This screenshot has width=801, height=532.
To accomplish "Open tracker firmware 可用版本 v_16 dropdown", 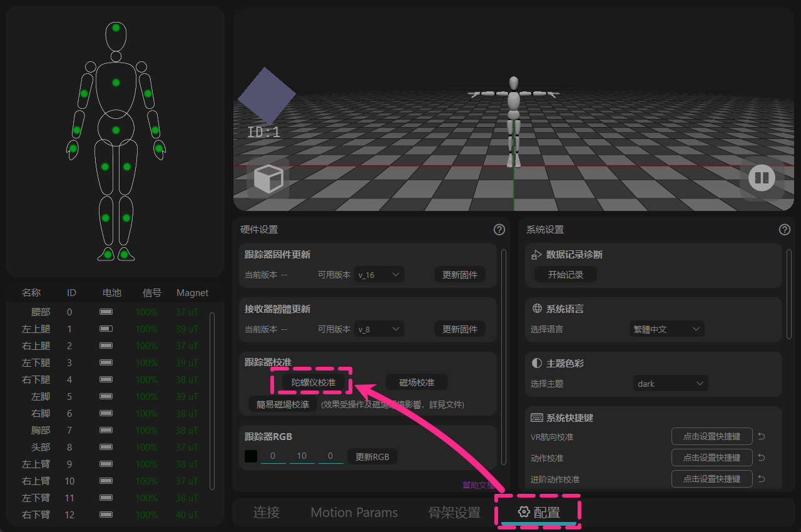I will (x=379, y=274).
